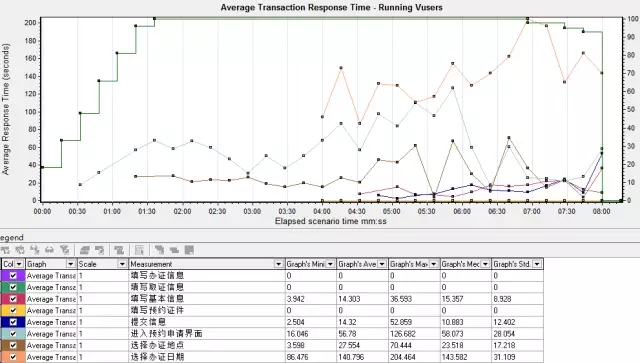
Task: Select the 填写基本信息 measurement row
Action: pyautogui.click(x=272, y=299)
